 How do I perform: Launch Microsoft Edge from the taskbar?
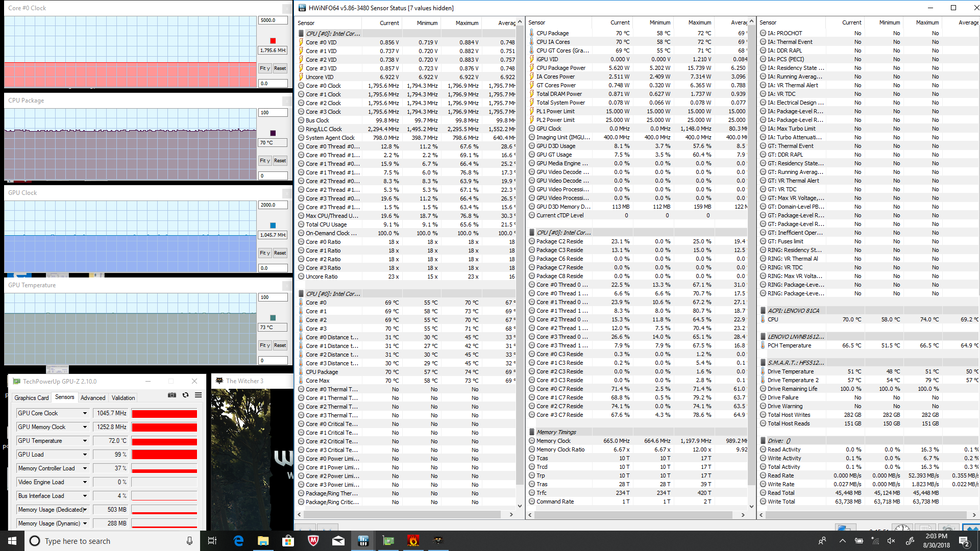pyautogui.click(x=238, y=541)
